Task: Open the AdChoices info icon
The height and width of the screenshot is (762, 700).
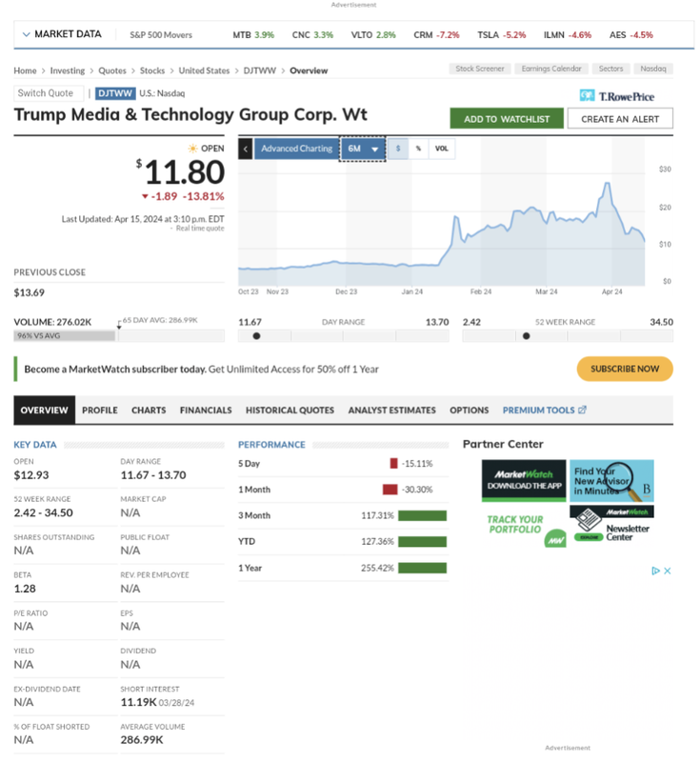Action: tap(655, 571)
